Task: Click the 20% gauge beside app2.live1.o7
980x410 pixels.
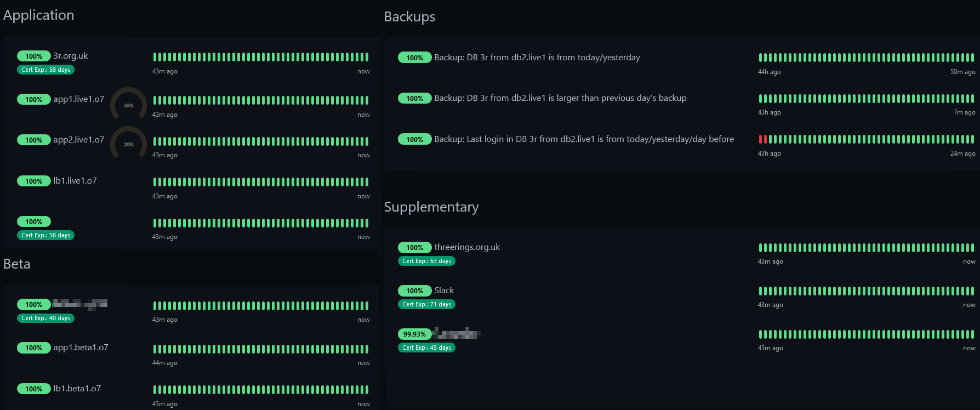Action: [129, 144]
